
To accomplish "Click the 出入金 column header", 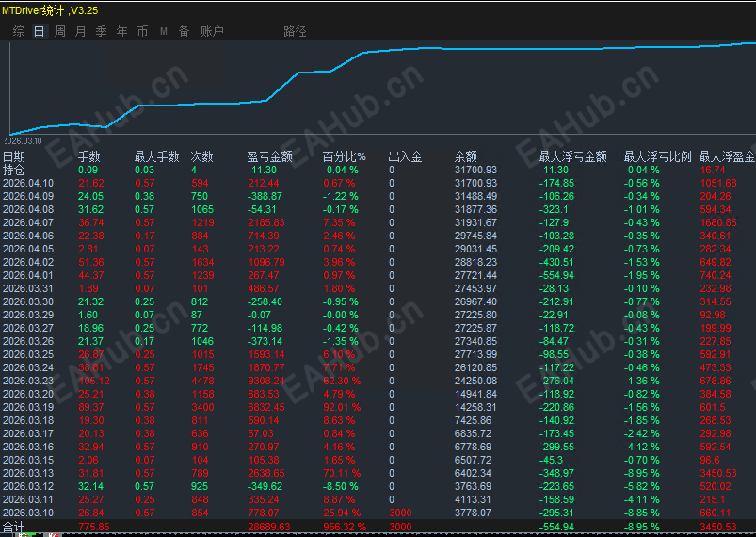I will [406, 156].
